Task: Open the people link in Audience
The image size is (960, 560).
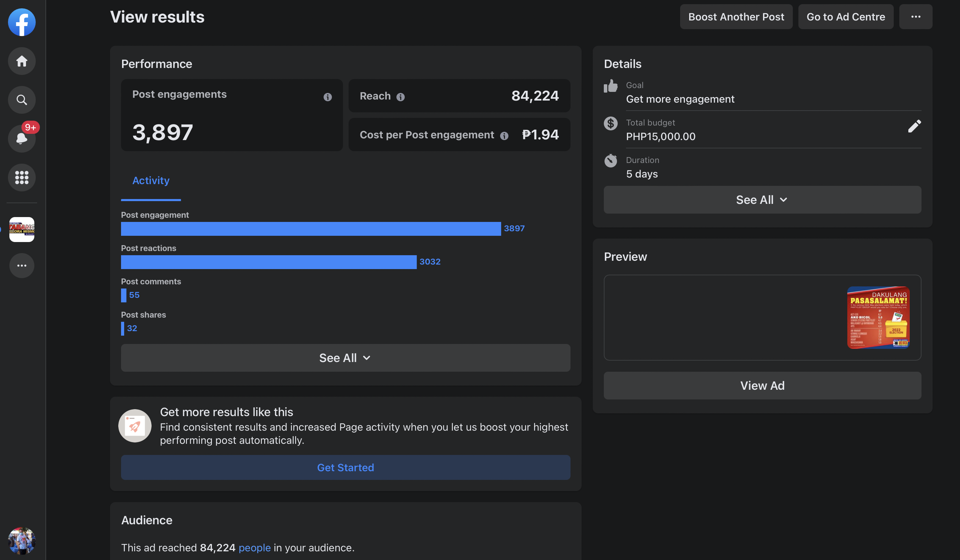Action: tap(255, 548)
